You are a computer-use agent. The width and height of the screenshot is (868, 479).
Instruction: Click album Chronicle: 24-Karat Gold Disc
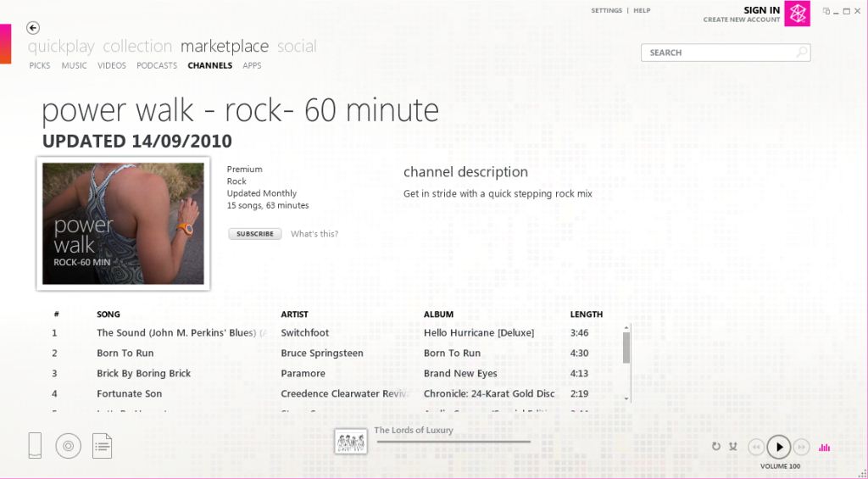(489, 393)
